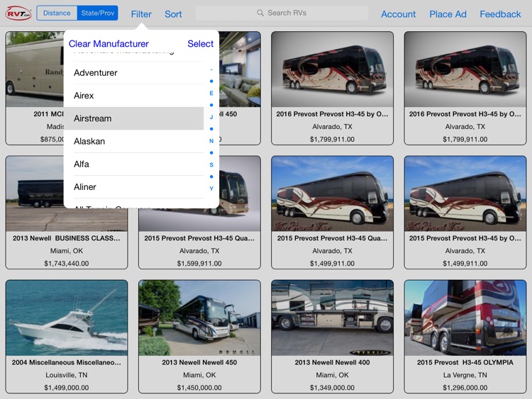The image size is (532, 399).
Task: Click $1,450,000.00 price
Action: [199, 388]
